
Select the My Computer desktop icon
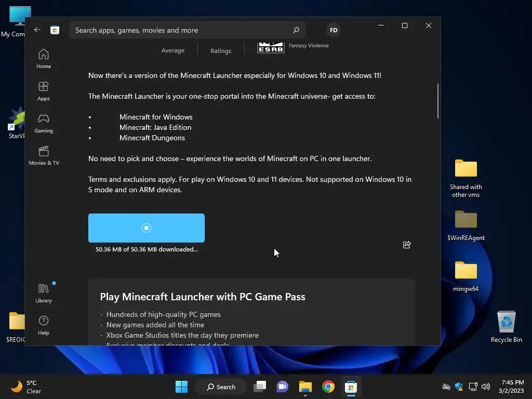pos(14,22)
